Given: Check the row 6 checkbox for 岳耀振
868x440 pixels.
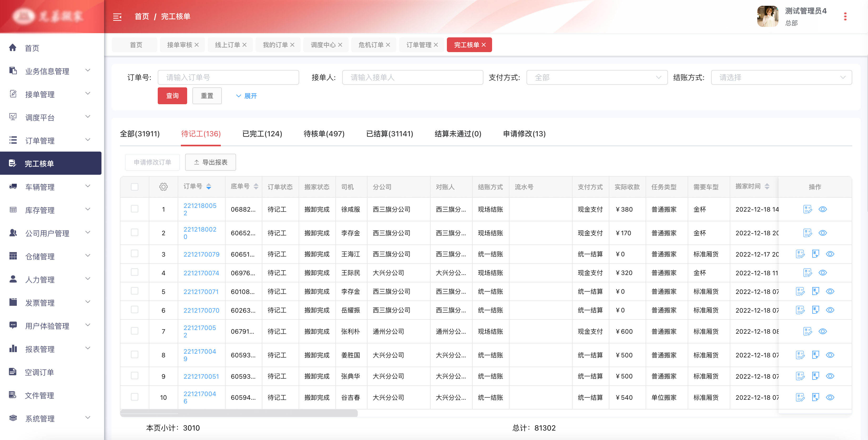Looking at the screenshot, I should tap(134, 309).
